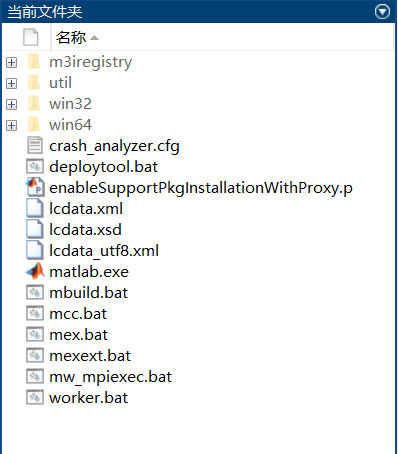Click the matlab.exe MATLAB logo icon
Screen dimensions: 398x454
(35, 271)
